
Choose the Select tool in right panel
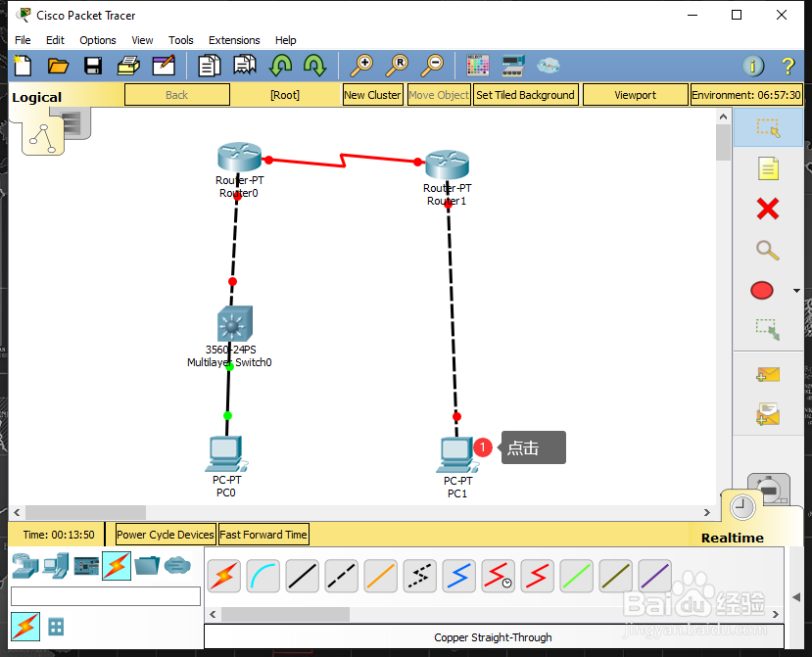point(768,127)
